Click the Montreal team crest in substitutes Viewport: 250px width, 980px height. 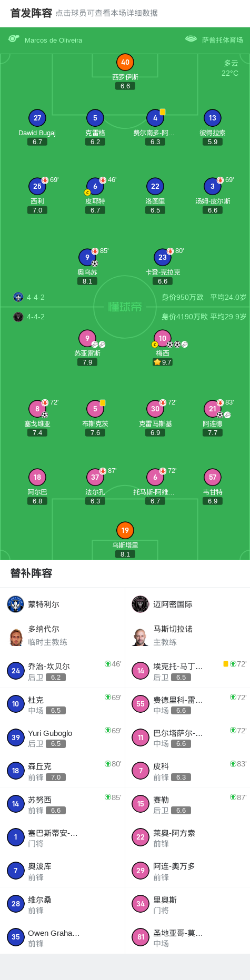[16, 604]
